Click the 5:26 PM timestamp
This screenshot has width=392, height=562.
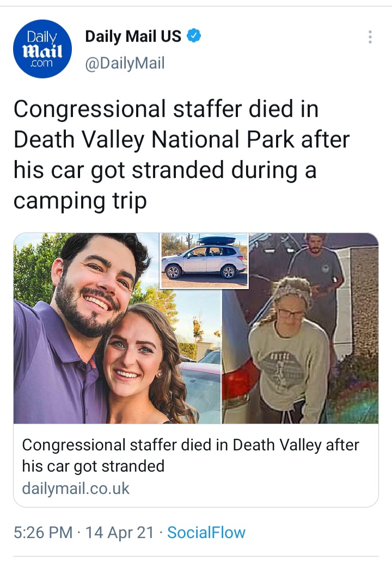pyautogui.click(x=43, y=533)
